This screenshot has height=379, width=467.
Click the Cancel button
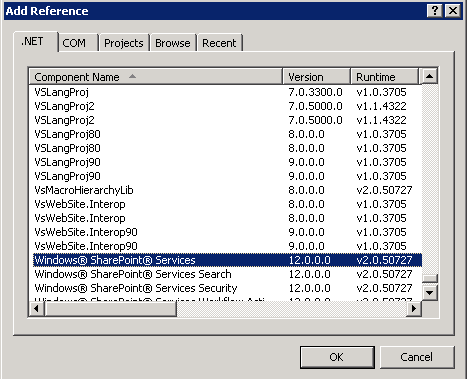pos(417,357)
